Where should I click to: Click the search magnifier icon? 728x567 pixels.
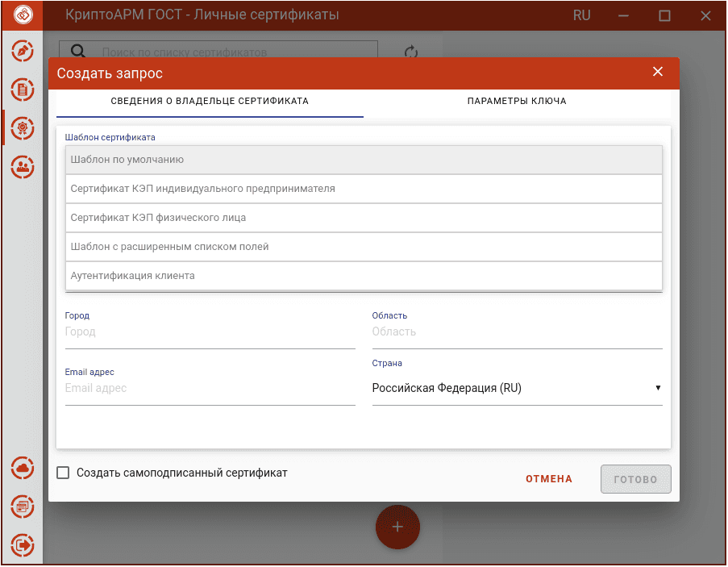[78, 51]
